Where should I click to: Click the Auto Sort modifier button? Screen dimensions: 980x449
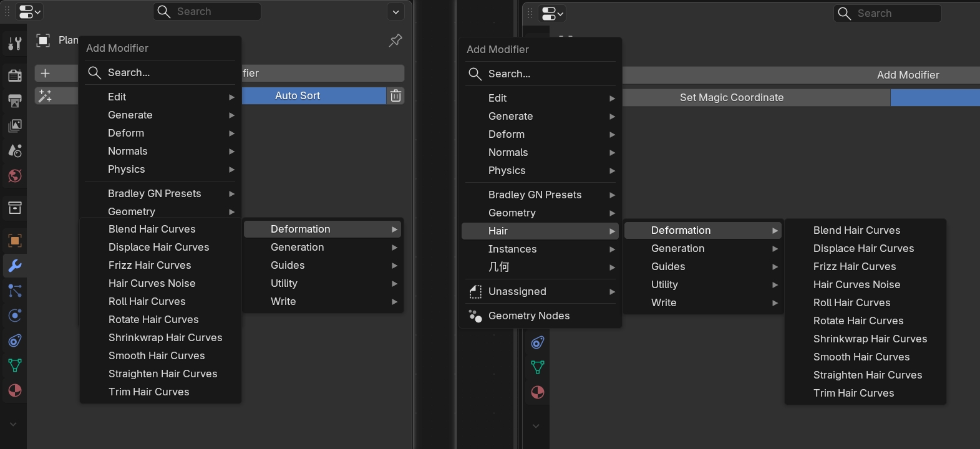pyautogui.click(x=314, y=95)
